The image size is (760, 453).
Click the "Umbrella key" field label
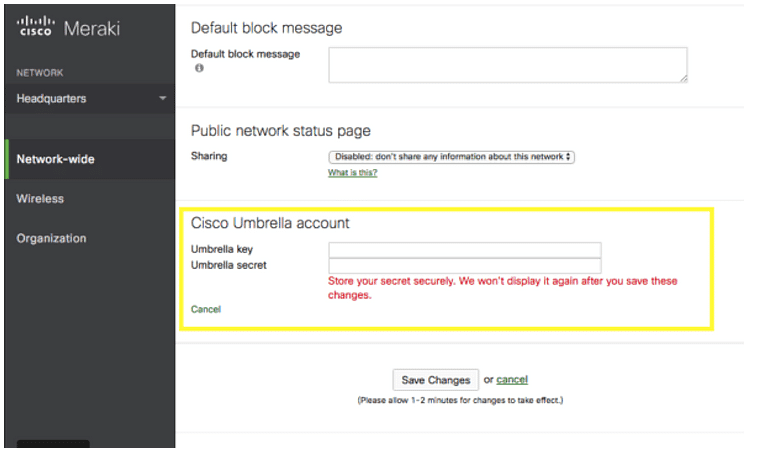222,250
